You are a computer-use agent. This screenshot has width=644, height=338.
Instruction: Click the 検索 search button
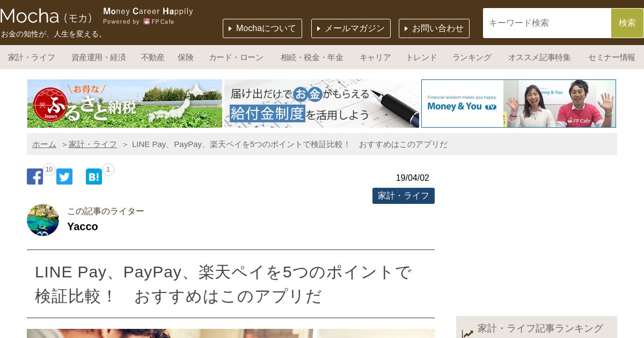point(627,23)
